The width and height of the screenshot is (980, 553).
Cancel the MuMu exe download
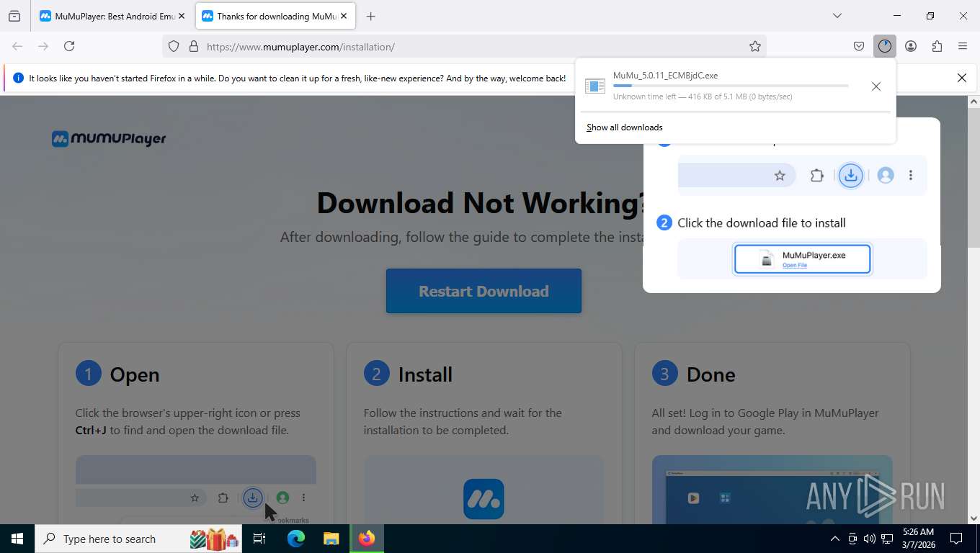click(876, 86)
